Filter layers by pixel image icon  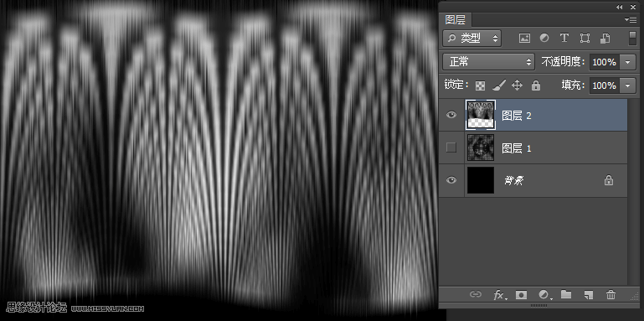pyautogui.click(x=524, y=39)
